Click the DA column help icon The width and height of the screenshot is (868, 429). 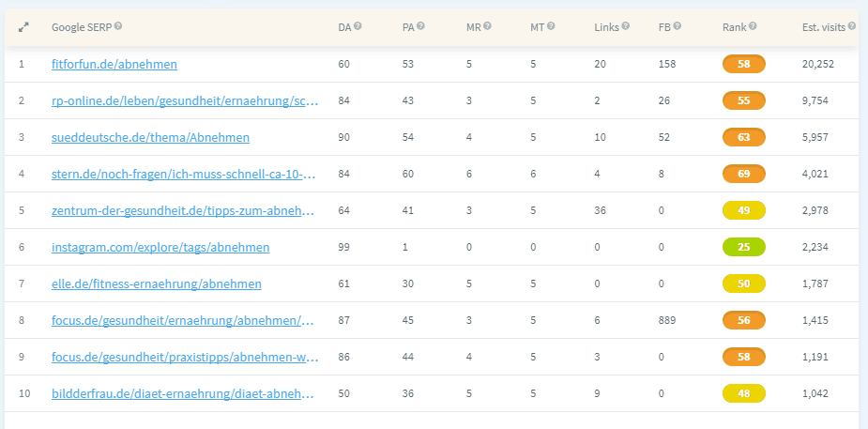tap(358, 25)
